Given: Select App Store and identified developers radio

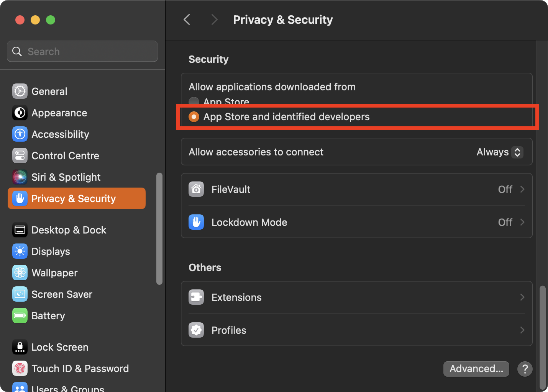Looking at the screenshot, I should (194, 117).
